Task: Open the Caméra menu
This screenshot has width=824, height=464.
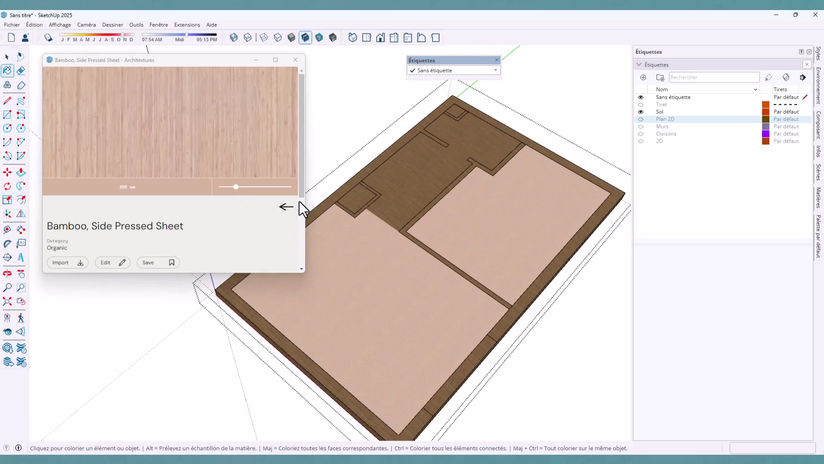Action: [87, 25]
